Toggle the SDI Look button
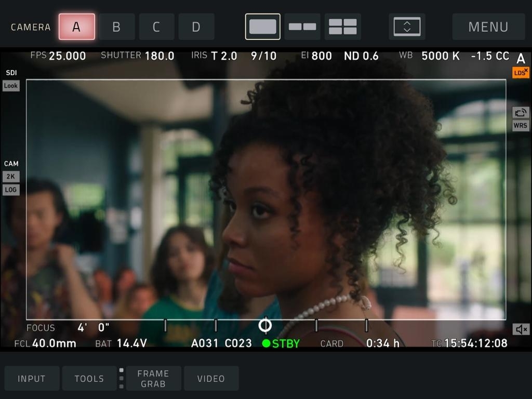This screenshot has width=532, height=399. [11, 86]
